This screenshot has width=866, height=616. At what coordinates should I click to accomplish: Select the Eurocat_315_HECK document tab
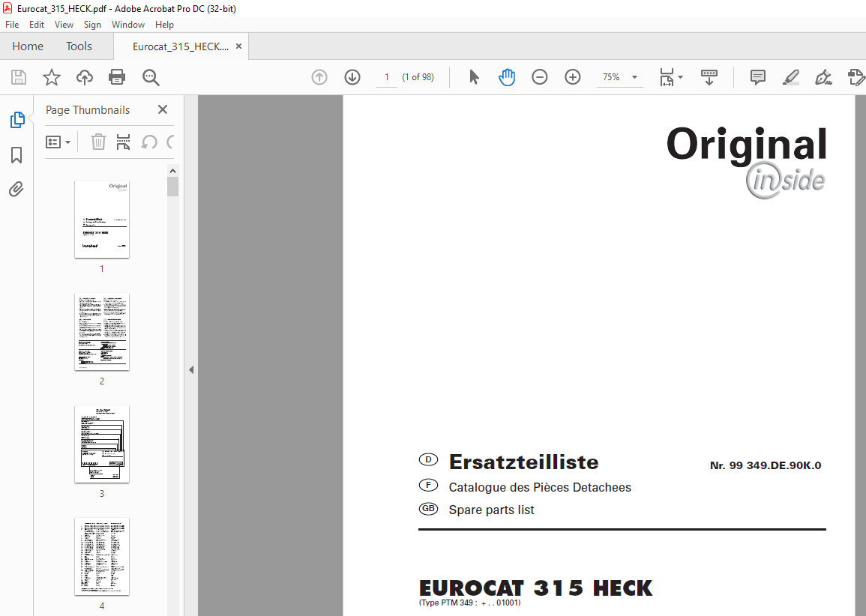pyautogui.click(x=181, y=46)
